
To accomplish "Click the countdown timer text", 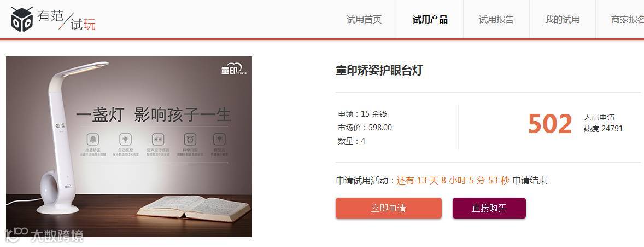I will pos(453,180).
